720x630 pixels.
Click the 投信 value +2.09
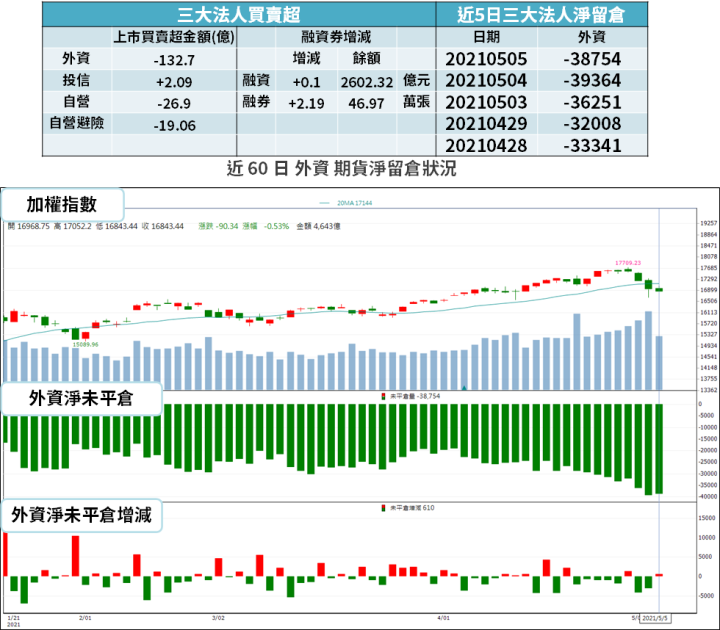pos(174,82)
